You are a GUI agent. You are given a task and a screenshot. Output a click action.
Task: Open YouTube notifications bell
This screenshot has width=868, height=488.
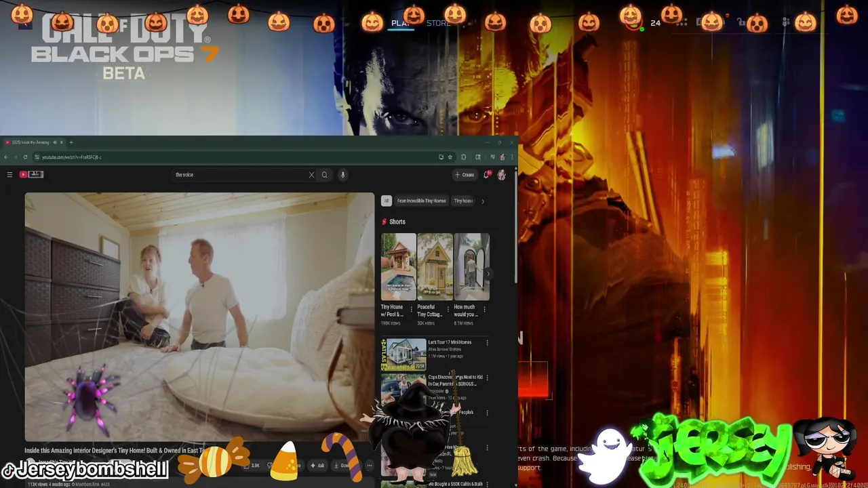tap(487, 175)
